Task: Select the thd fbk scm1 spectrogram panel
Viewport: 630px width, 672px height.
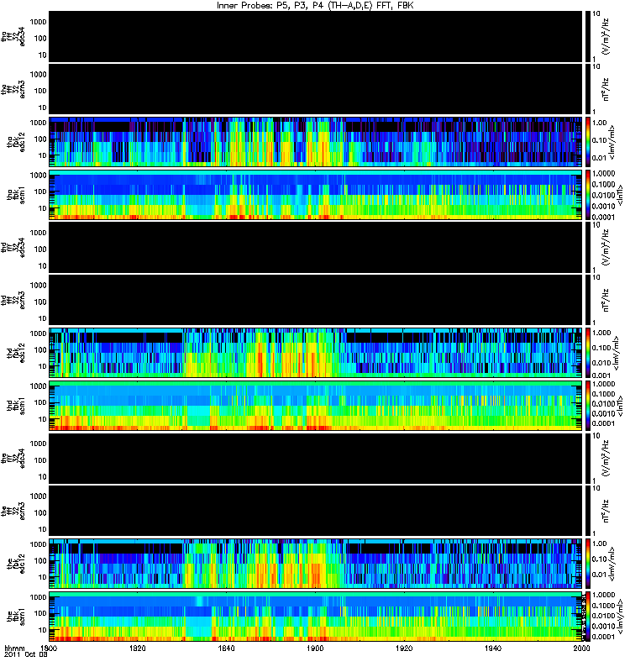Action: coord(316,406)
